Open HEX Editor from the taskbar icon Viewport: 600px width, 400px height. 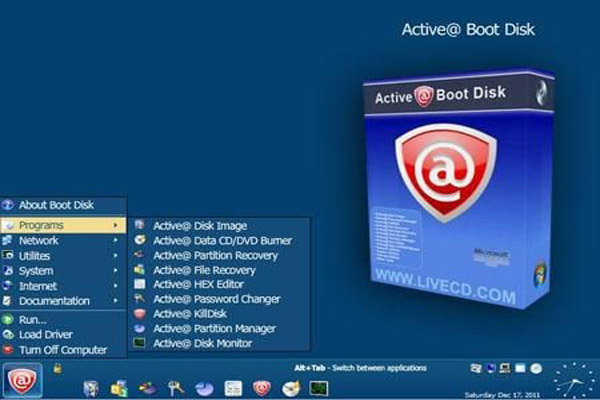point(233,388)
